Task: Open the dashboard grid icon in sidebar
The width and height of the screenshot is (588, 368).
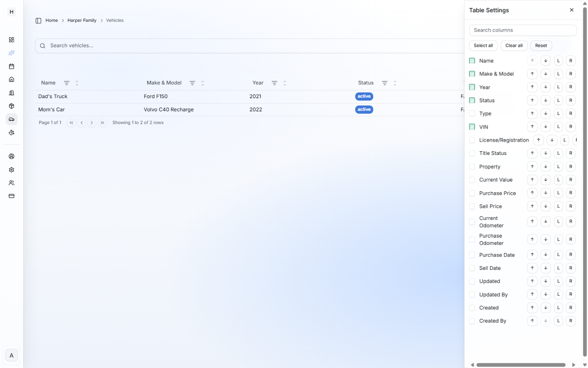Action: (11, 40)
